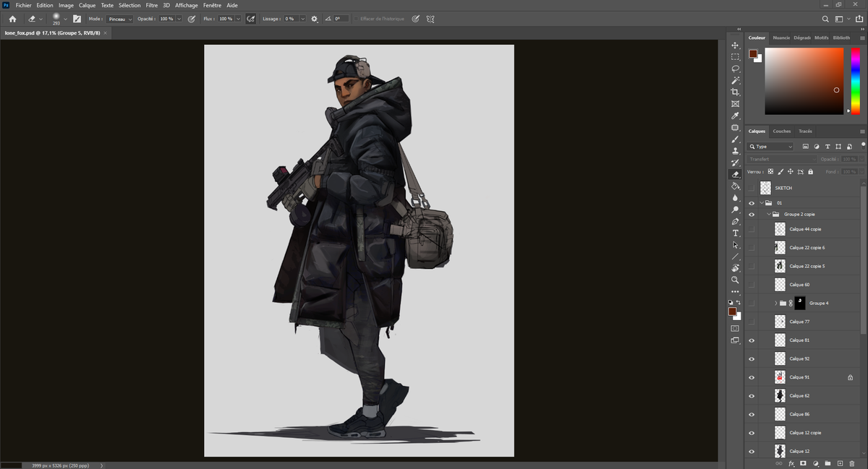Image resolution: width=868 pixels, height=469 pixels.
Task: Add a layer mask from Layers footer
Action: [x=803, y=463]
